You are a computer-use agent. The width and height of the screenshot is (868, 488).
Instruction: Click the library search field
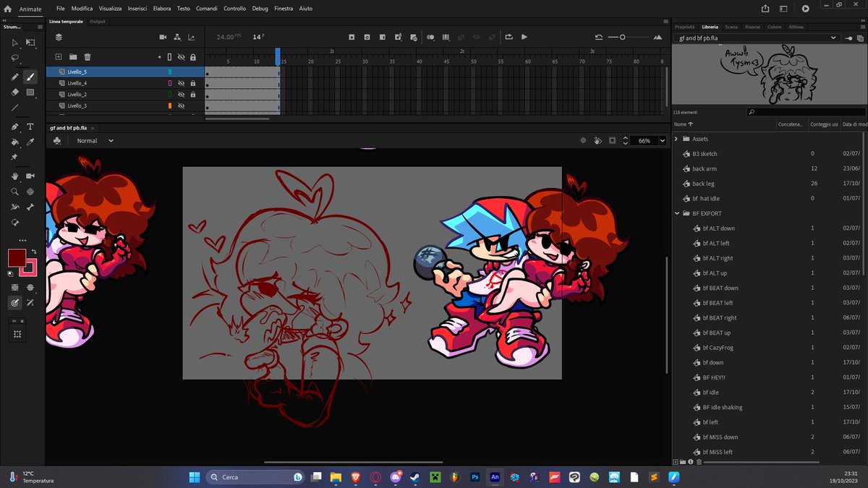(x=806, y=112)
